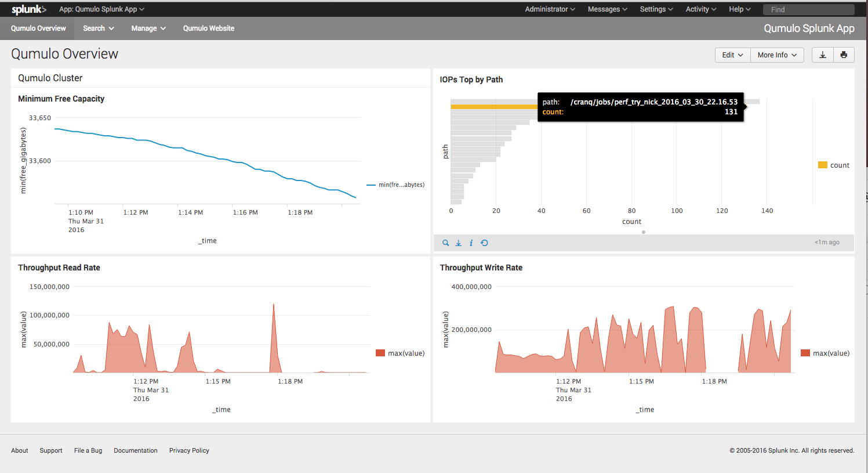
Task: Click the copyright Splunk Inc. text
Action: [x=792, y=450]
